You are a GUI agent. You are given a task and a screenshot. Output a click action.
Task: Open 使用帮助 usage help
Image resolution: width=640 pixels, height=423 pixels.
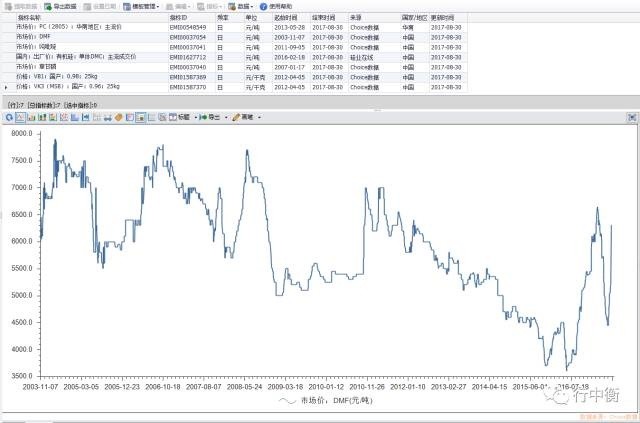tap(276, 7)
